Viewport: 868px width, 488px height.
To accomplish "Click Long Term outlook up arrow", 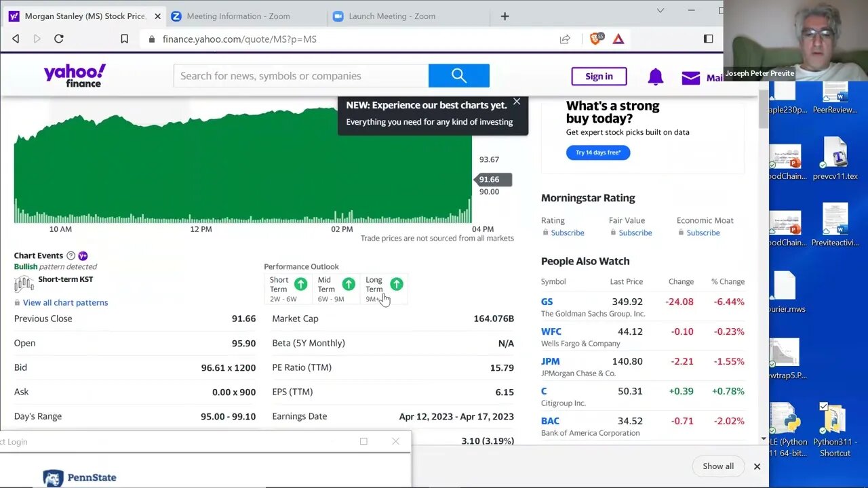I will [x=397, y=284].
